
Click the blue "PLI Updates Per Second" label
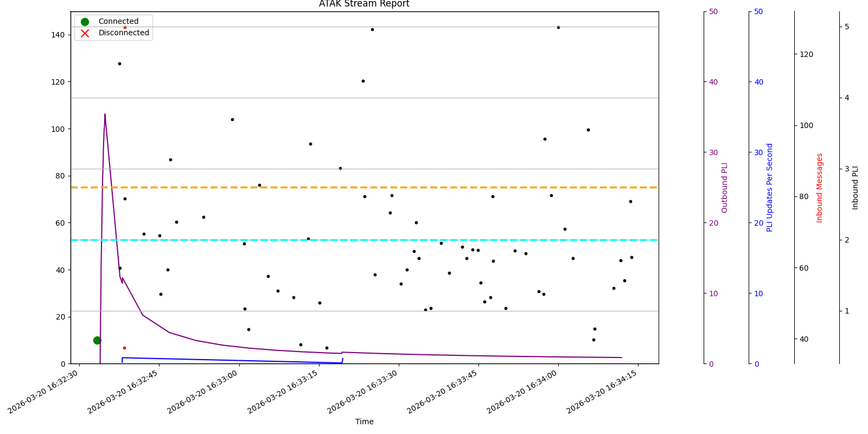(769, 187)
